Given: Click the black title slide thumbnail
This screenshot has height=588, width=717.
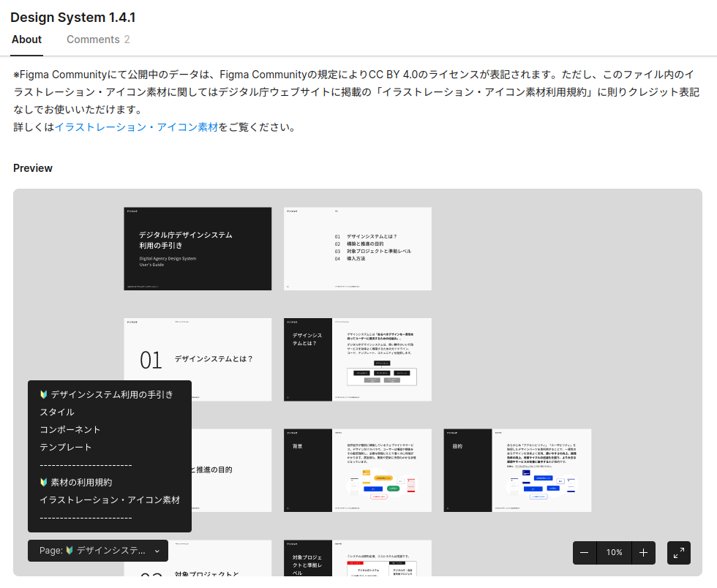Looking at the screenshot, I should [198, 249].
